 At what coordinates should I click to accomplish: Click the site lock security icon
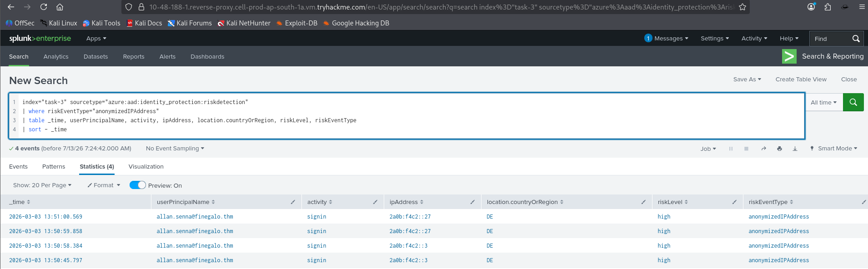[141, 7]
